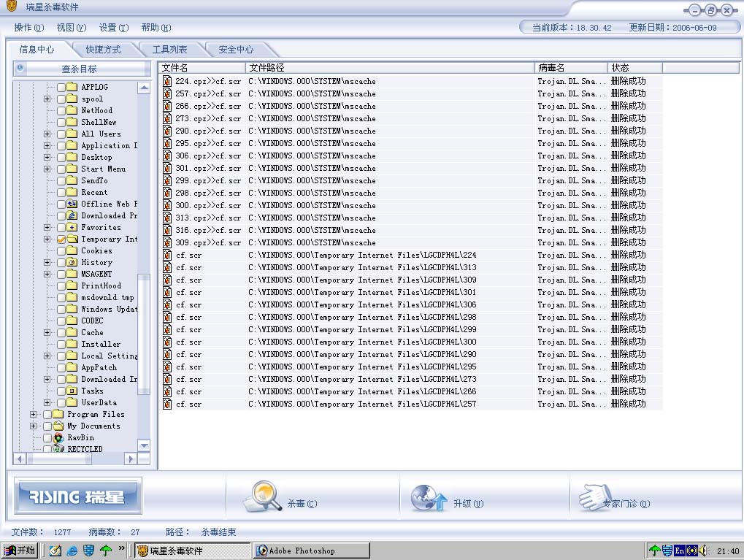This screenshot has width=744, height=560.
Task: Click tree vertical scrollbar down arrow
Action: click(x=145, y=445)
